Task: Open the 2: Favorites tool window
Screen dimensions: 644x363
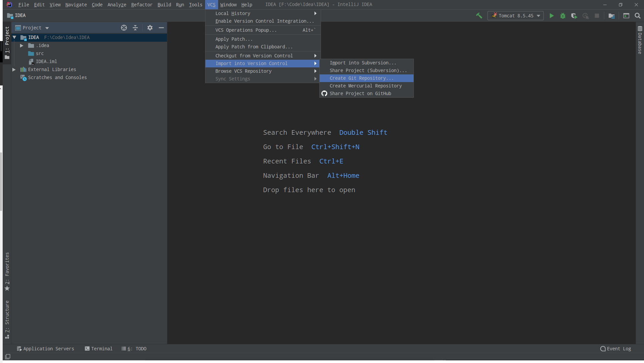Action: pos(7,272)
